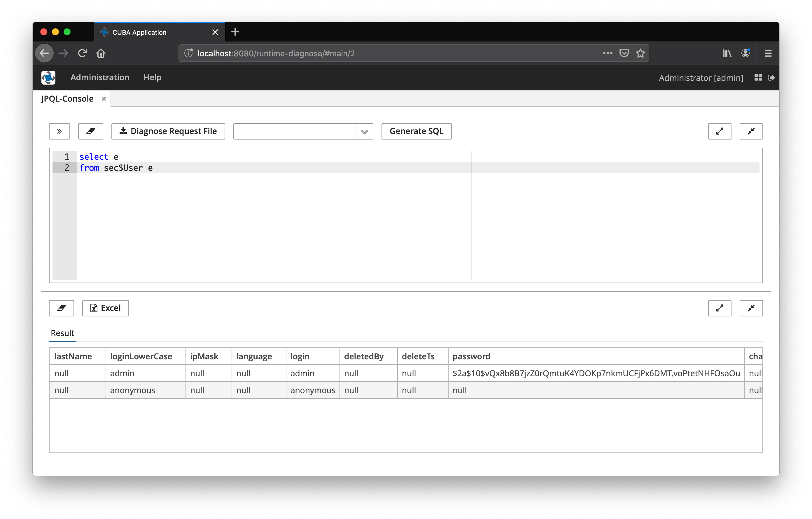
Task: Close the CUBA Application browser tab
Action: click(x=215, y=32)
